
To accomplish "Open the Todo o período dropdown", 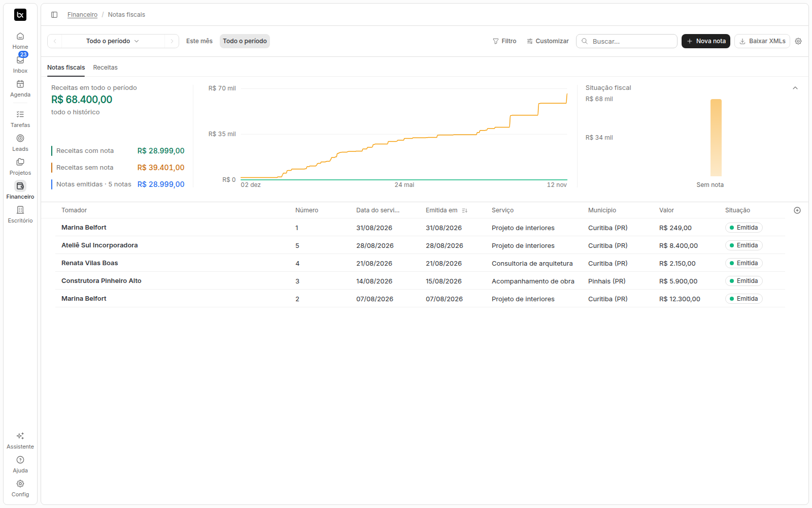I will [x=113, y=41].
